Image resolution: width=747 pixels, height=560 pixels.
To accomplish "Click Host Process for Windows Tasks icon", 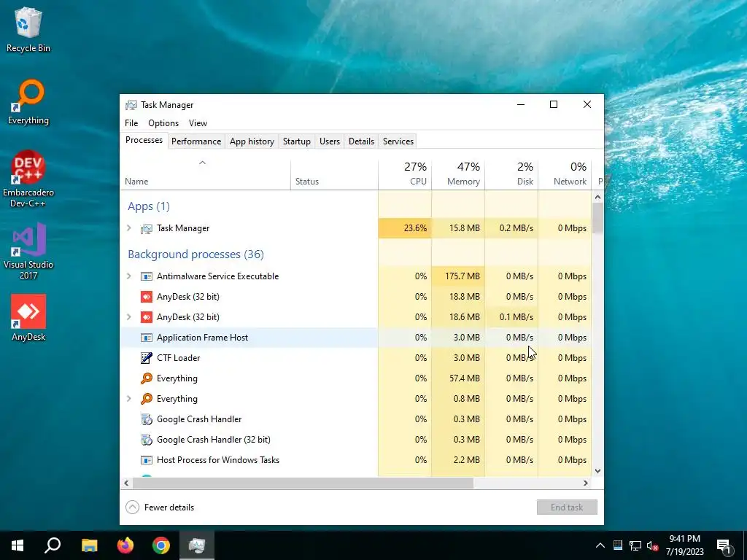I will tap(146, 461).
